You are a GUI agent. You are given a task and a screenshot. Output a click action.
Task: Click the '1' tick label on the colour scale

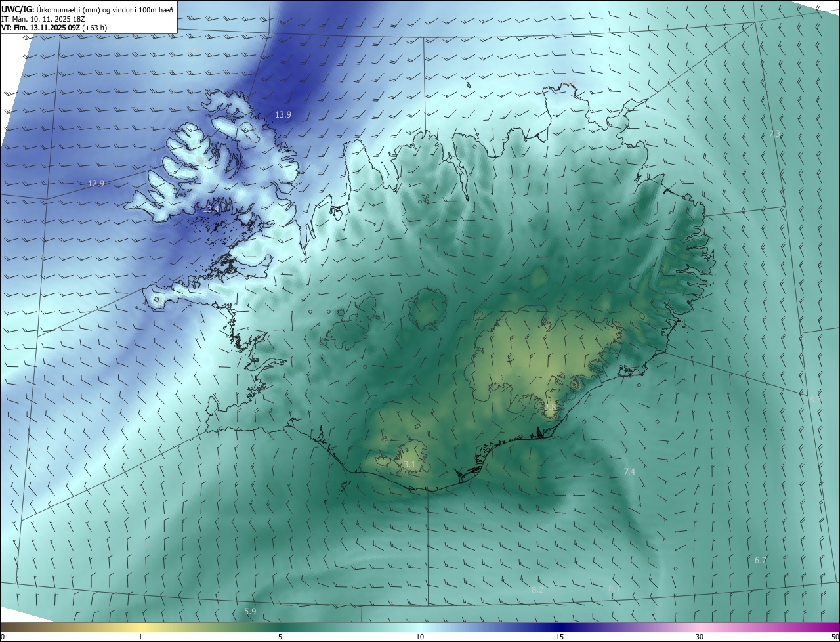pyautogui.click(x=140, y=637)
